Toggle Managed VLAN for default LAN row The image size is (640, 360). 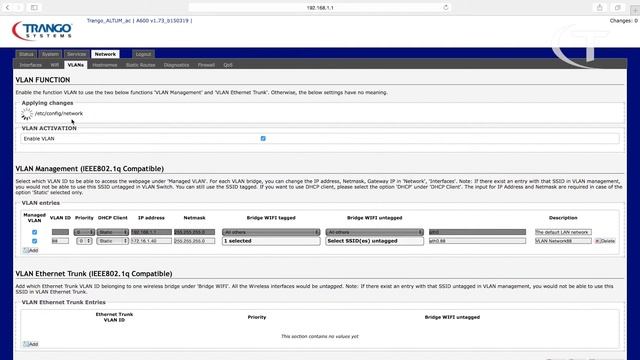[x=34, y=232]
